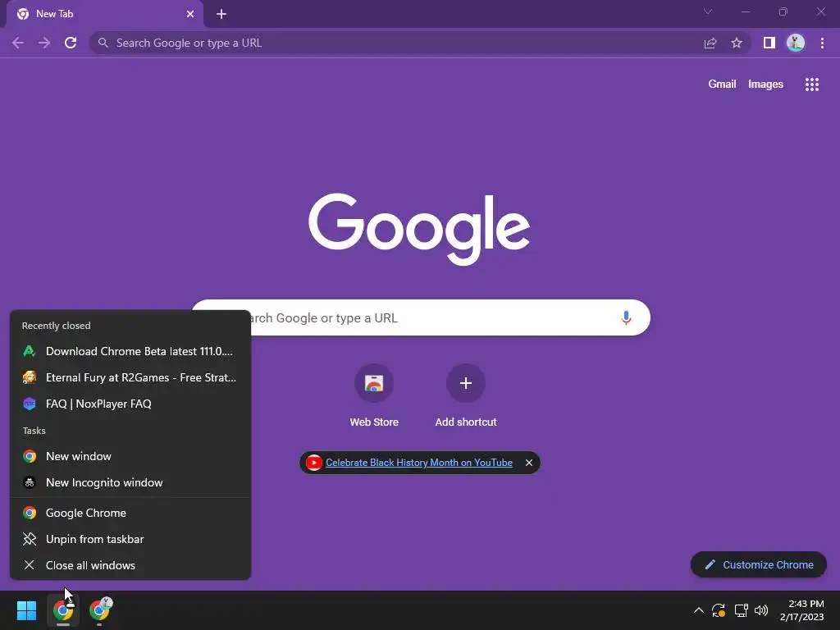Click the Google logo

coord(419,229)
